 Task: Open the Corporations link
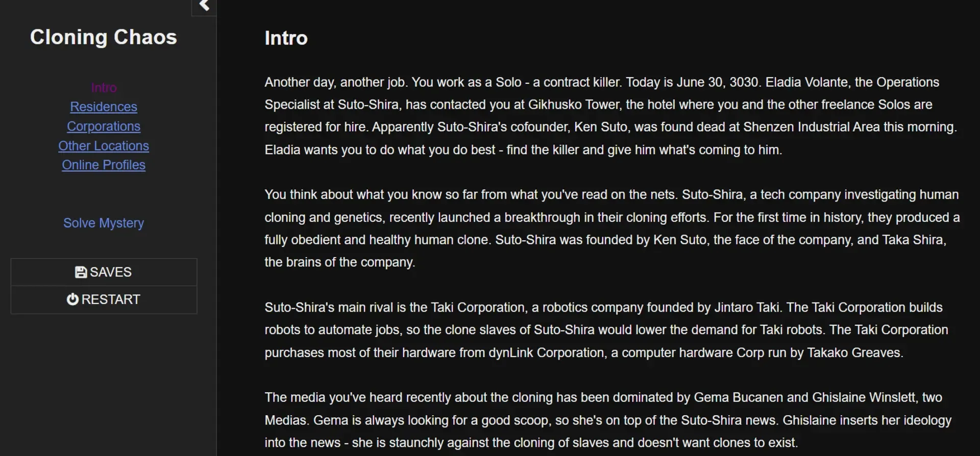(x=104, y=126)
